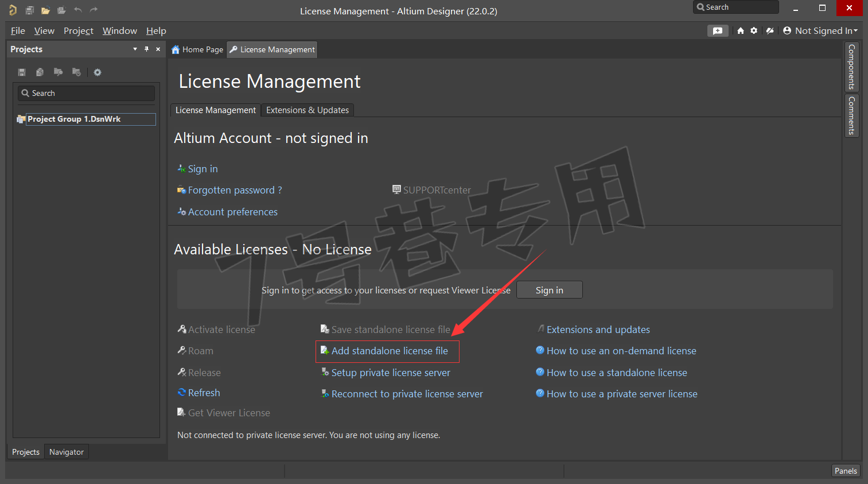The height and width of the screenshot is (484, 868).
Task: Click the Projects panel Search box
Action: click(x=86, y=93)
